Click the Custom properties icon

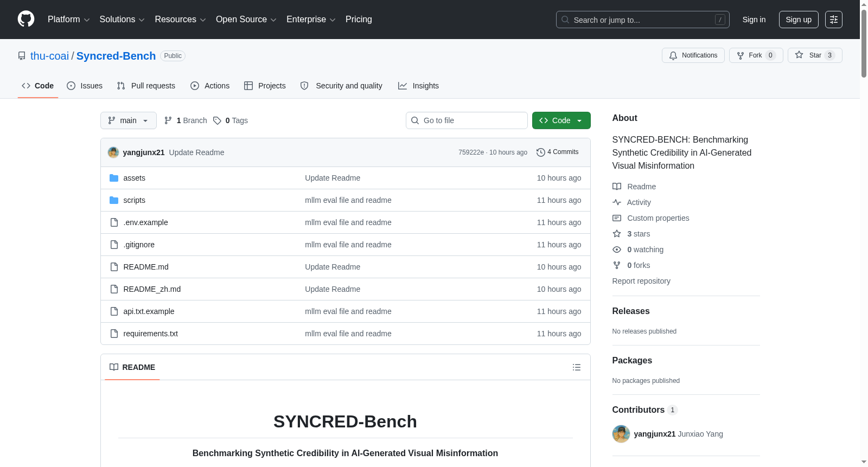click(617, 218)
